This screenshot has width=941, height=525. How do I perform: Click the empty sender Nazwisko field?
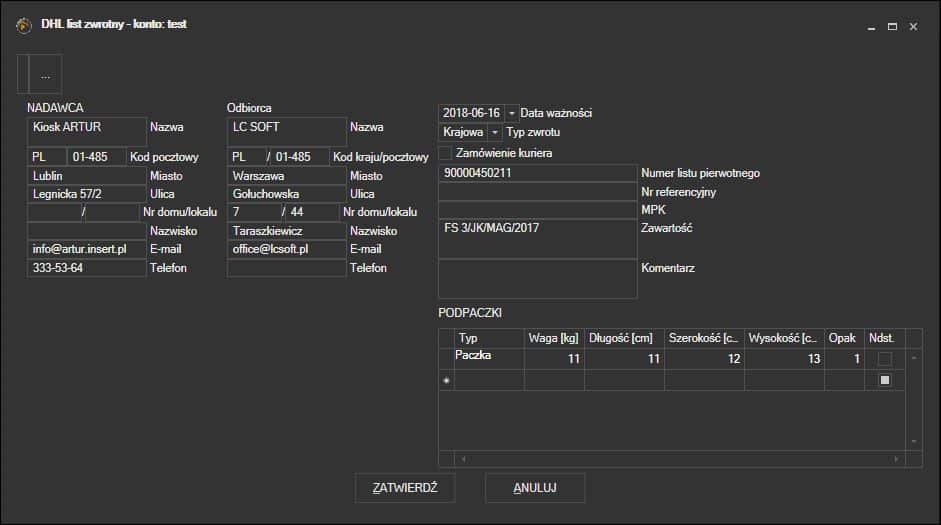click(87, 230)
